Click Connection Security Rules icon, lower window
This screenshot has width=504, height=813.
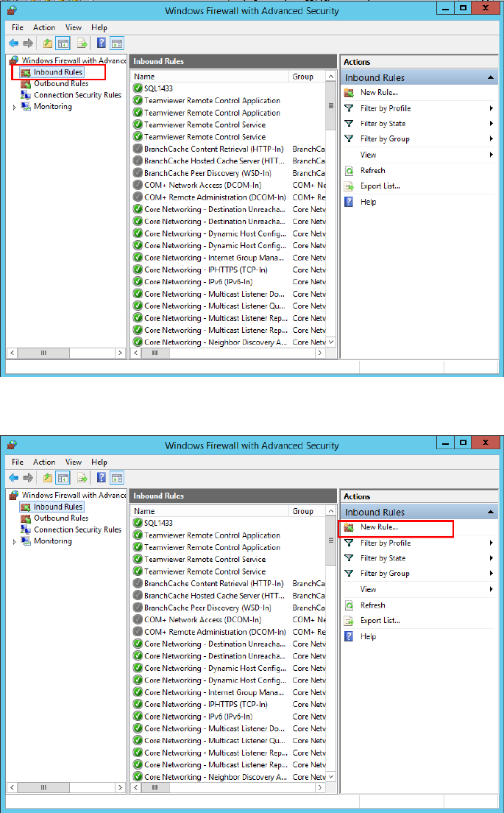25,529
